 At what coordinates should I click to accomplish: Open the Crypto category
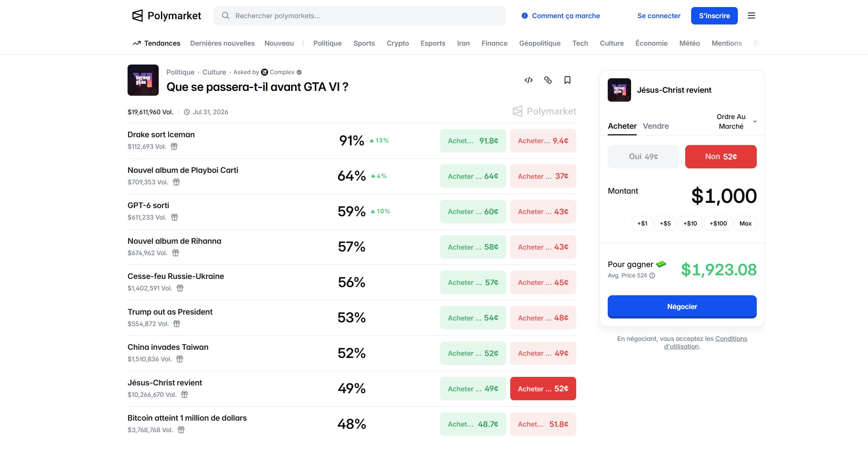click(397, 43)
